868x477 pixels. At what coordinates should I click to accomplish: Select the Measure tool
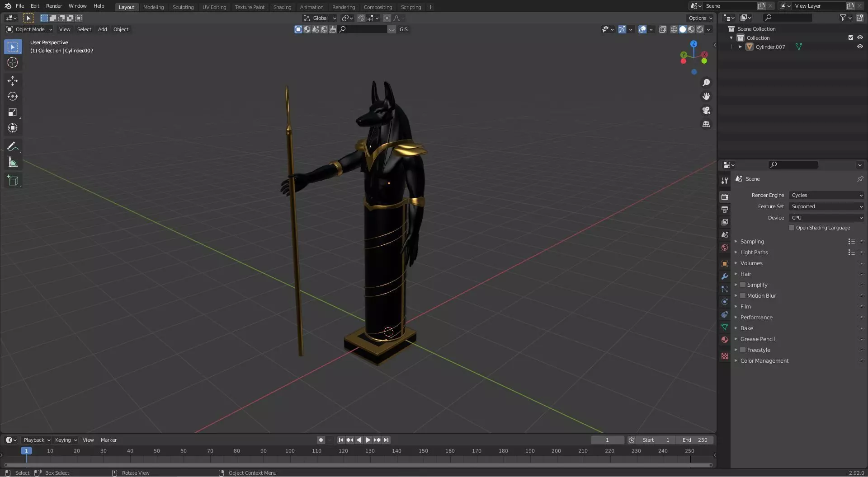tap(13, 163)
